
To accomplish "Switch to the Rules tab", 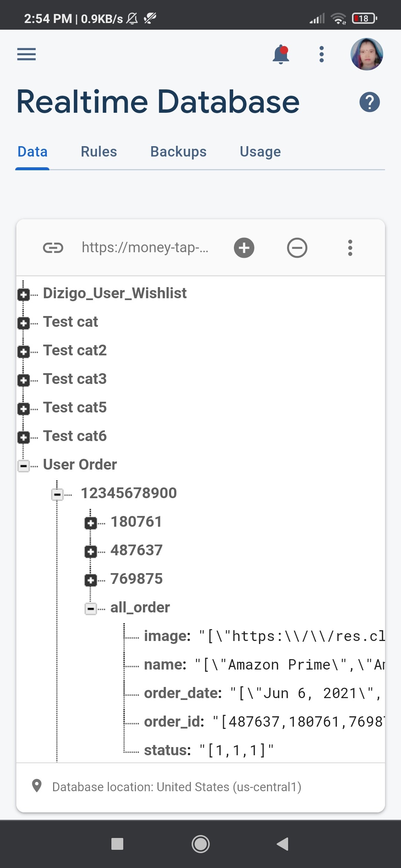I will [99, 152].
